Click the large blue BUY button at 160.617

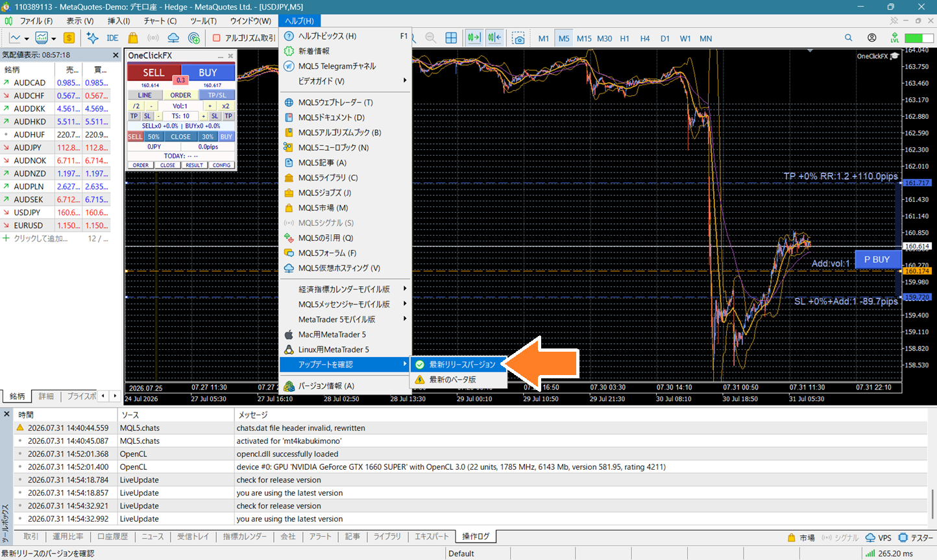[x=208, y=73]
